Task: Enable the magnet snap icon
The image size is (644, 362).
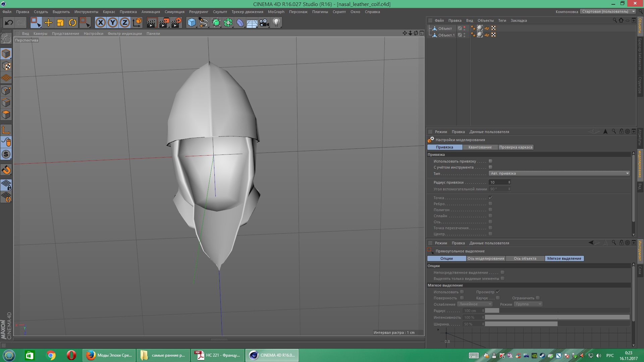Action: click(6, 170)
